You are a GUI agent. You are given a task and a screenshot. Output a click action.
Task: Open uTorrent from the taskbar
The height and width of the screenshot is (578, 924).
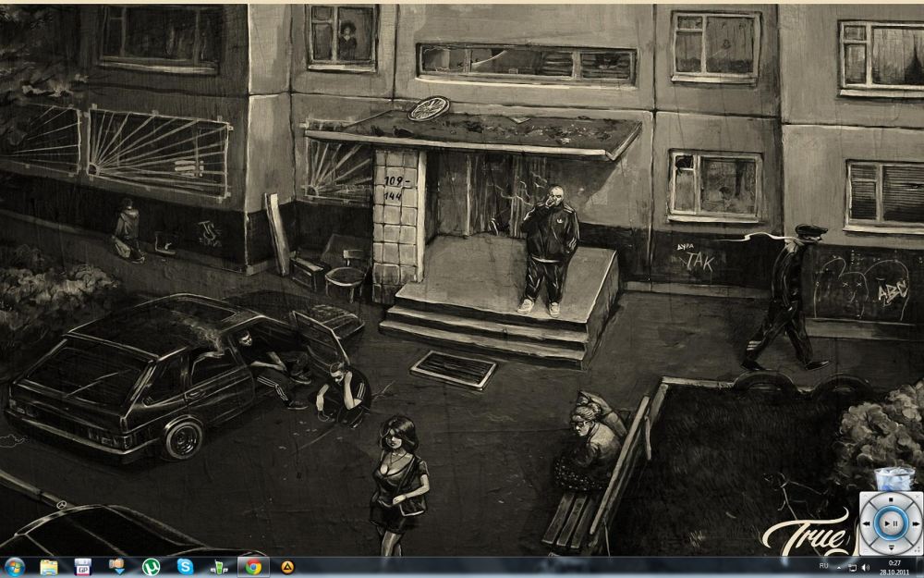tap(151, 568)
